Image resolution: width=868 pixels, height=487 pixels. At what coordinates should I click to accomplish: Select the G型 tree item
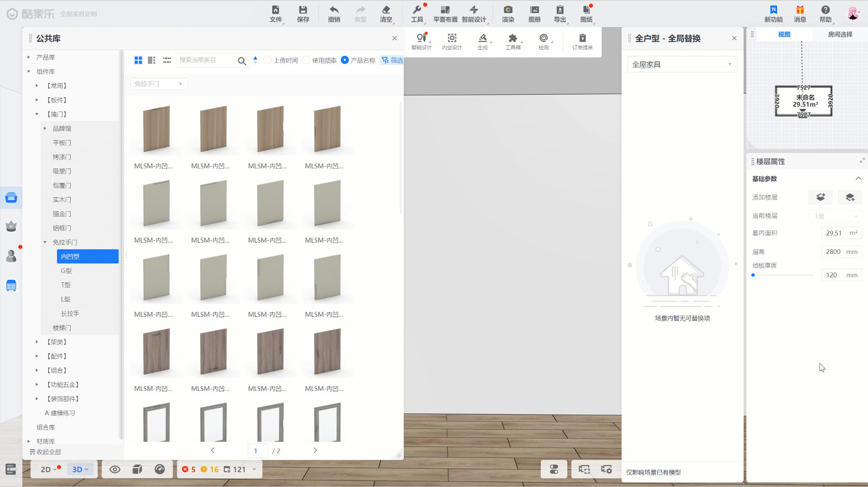coord(66,271)
